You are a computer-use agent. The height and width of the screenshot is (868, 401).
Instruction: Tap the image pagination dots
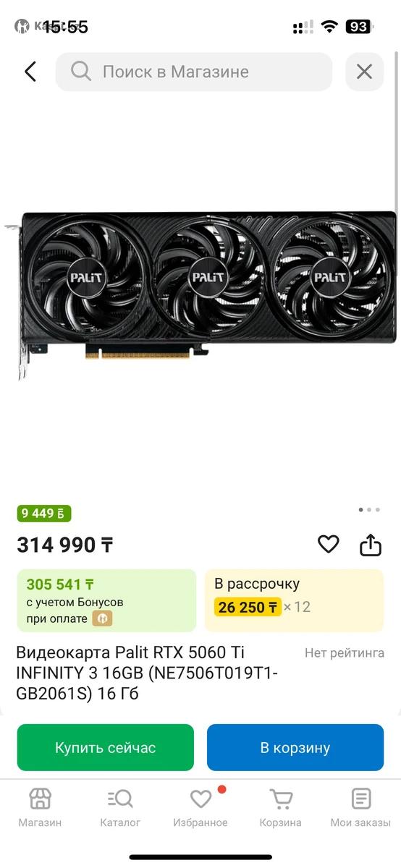pos(369,510)
